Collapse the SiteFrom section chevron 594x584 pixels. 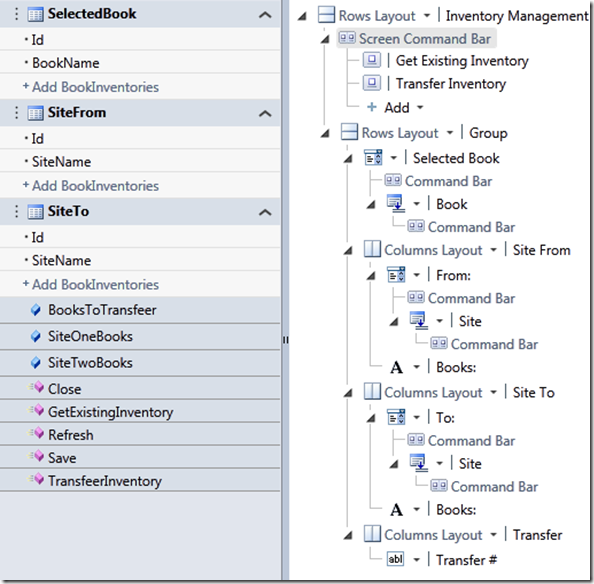[x=265, y=113]
